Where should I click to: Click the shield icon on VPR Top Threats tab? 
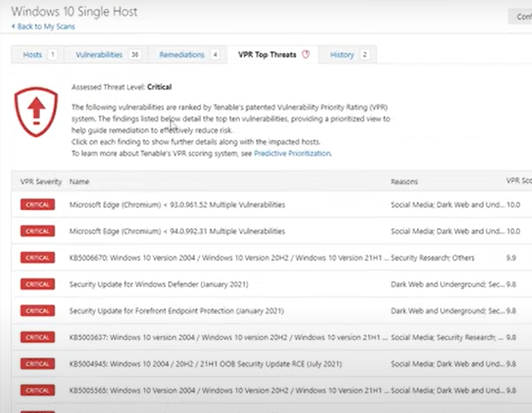pos(306,54)
